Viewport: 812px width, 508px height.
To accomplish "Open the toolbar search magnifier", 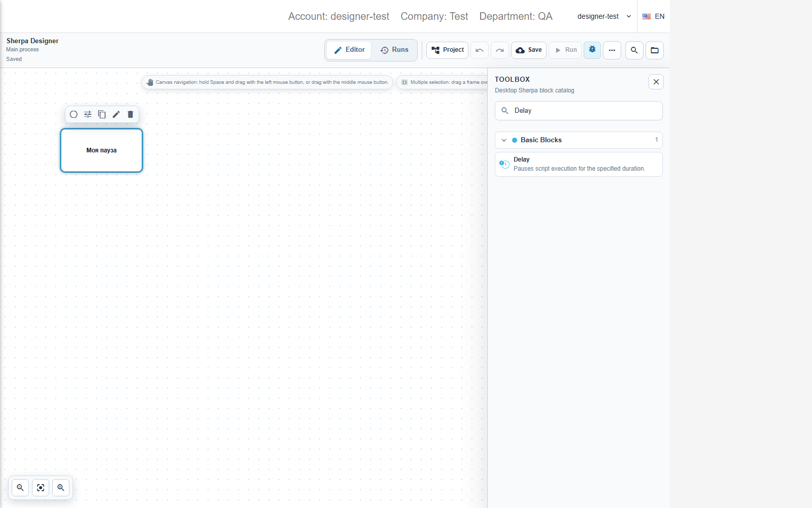I will (x=634, y=50).
